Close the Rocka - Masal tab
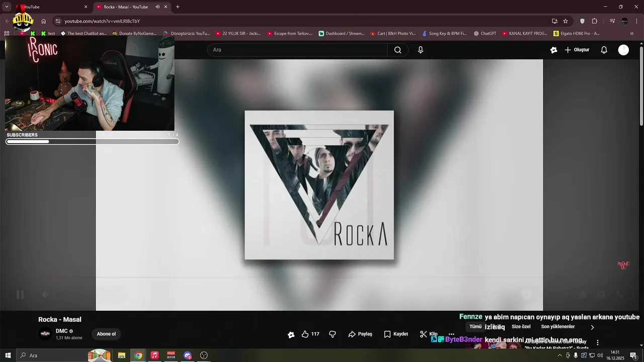Screen dimensions: 644x362 [166, 7]
